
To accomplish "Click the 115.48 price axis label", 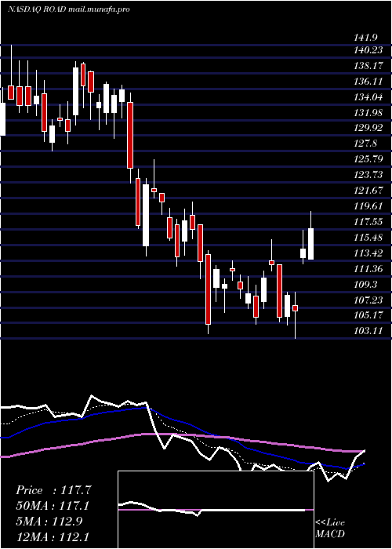I will pos(368,238).
